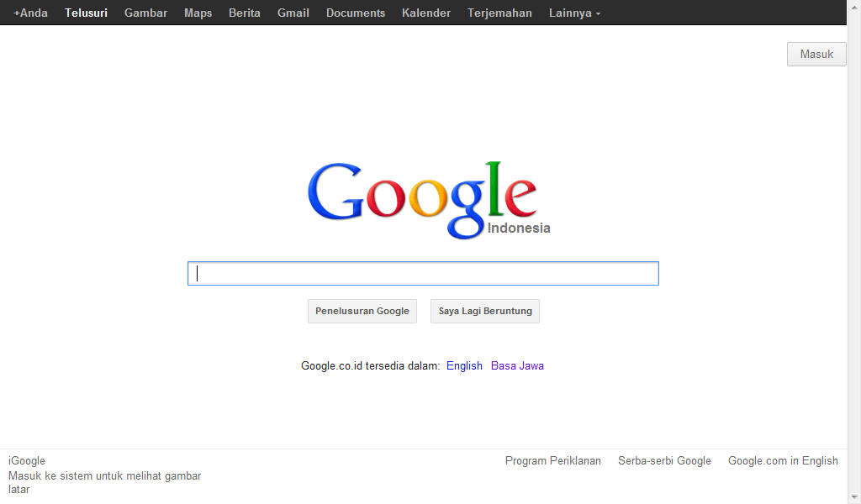Open Berita news section
This screenshot has width=861, height=504.
(245, 13)
